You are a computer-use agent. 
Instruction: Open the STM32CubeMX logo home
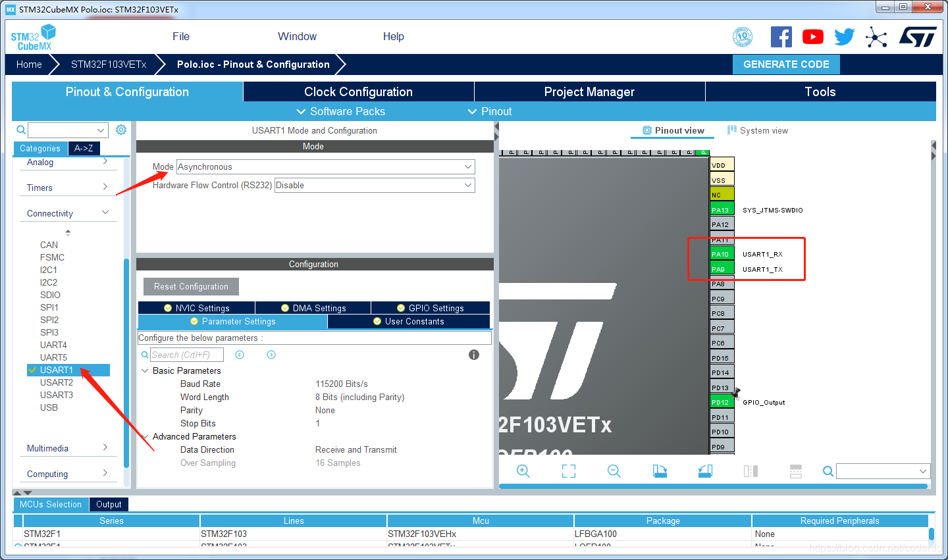tap(33, 38)
